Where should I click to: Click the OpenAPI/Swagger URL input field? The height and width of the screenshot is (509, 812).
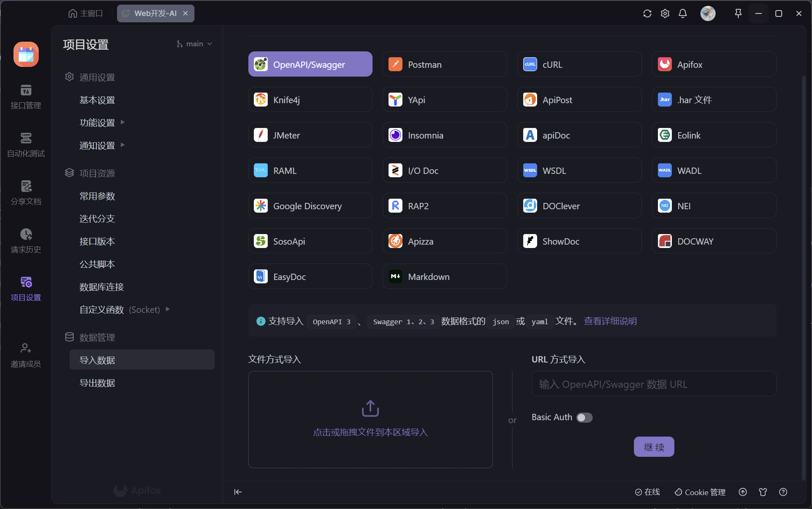[654, 384]
